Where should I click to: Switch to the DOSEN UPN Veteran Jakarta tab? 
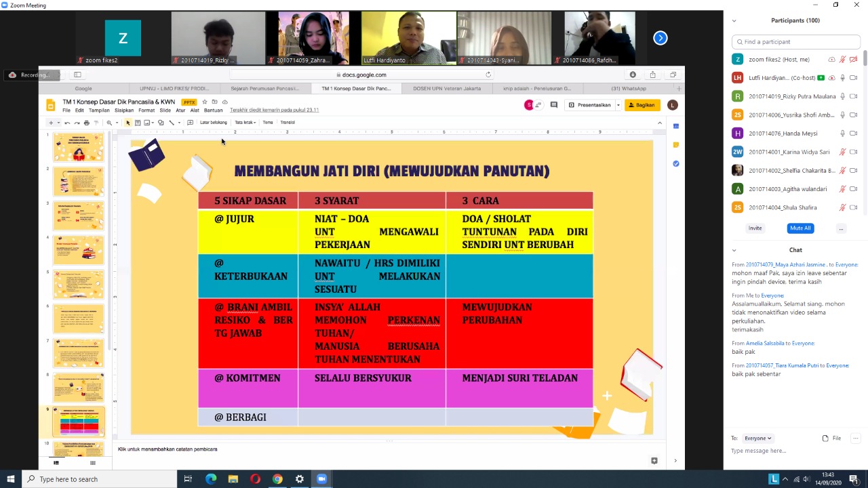coord(446,88)
